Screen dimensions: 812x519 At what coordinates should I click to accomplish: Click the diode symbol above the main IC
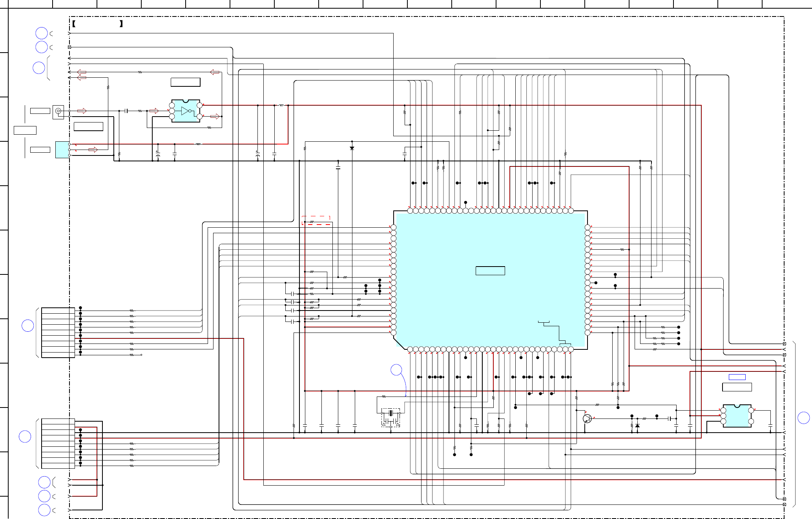(x=352, y=148)
